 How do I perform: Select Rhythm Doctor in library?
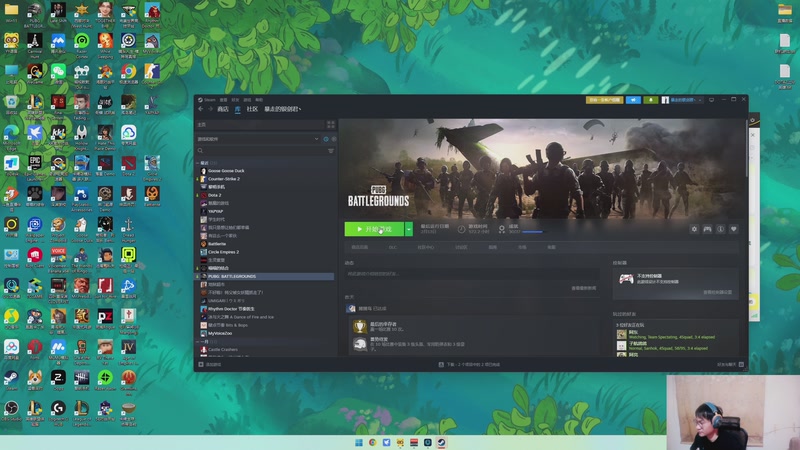[231, 309]
